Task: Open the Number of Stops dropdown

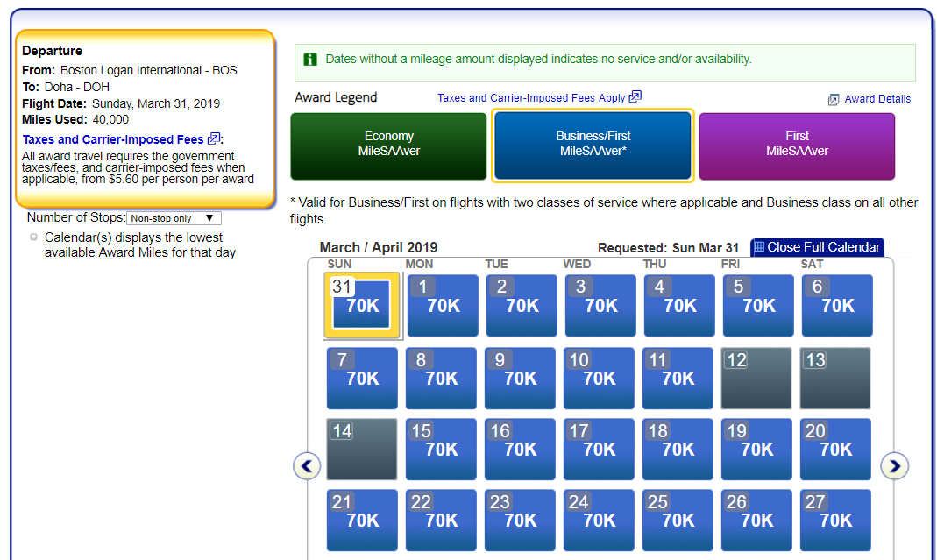Action: click(x=174, y=218)
